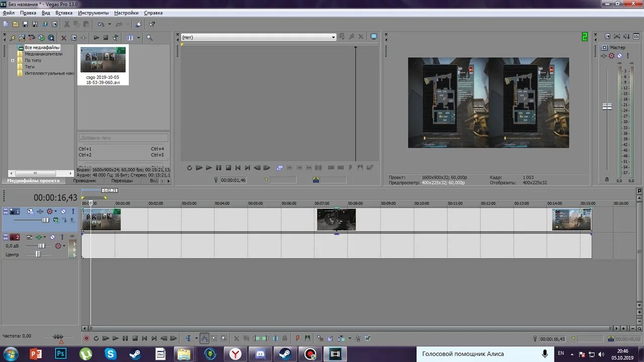Open Track FX gear on track 1
The height and width of the screenshot is (362, 644).
click(x=49, y=212)
